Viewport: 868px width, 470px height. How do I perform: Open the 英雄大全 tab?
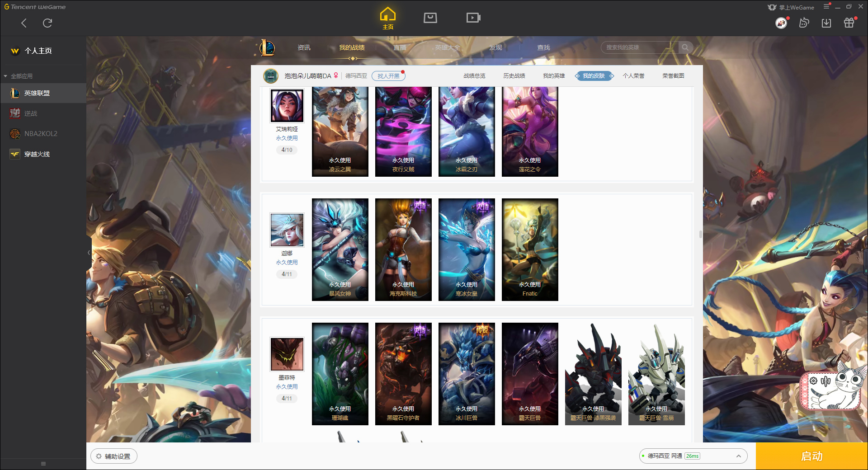tap(448, 47)
